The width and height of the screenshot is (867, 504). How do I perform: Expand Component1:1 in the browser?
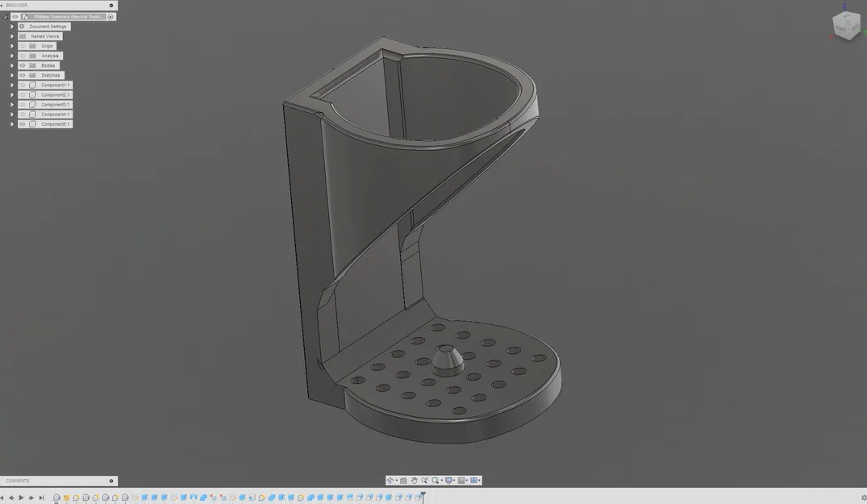coord(12,85)
